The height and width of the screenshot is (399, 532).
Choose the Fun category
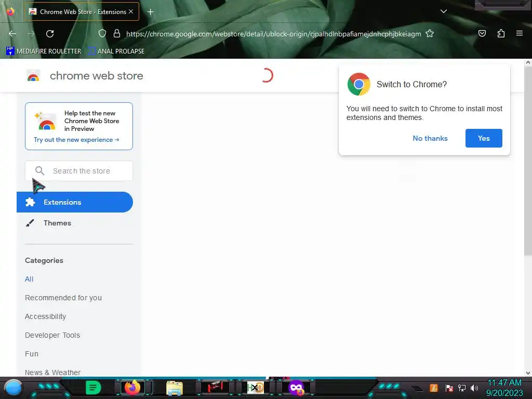[x=32, y=353]
